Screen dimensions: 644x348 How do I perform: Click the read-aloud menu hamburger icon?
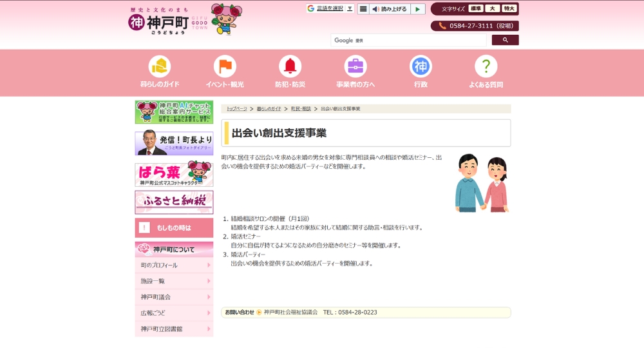[363, 8]
